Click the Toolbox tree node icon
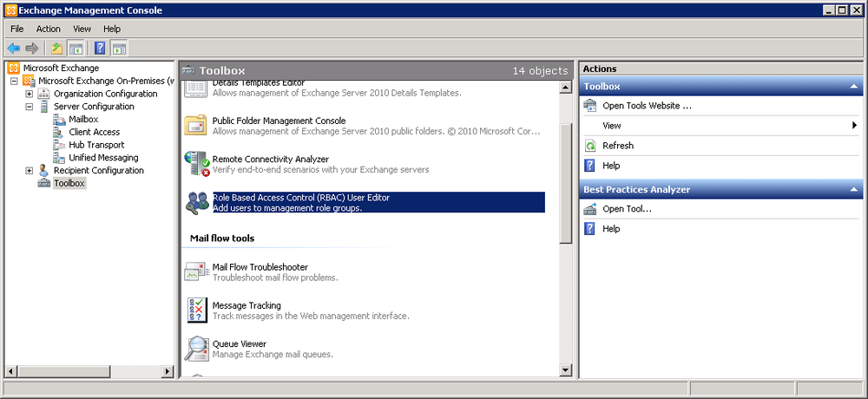Image resolution: width=868 pixels, height=399 pixels. [x=43, y=183]
